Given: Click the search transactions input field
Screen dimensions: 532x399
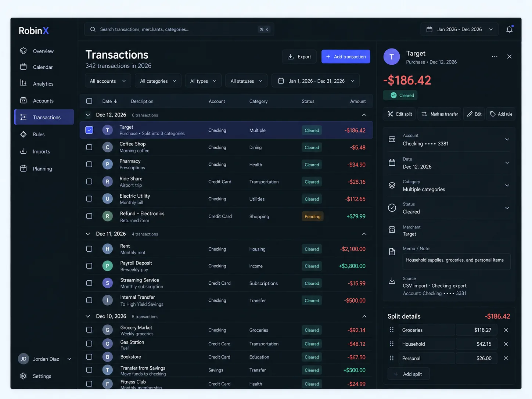Looking at the screenshot, I should [x=179, y=29].
